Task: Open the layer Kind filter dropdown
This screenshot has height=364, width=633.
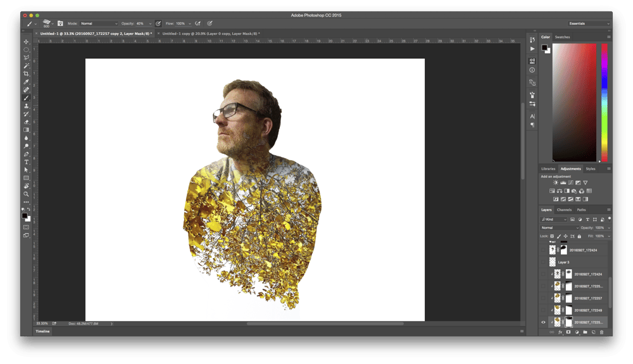Action: point(555,220)
